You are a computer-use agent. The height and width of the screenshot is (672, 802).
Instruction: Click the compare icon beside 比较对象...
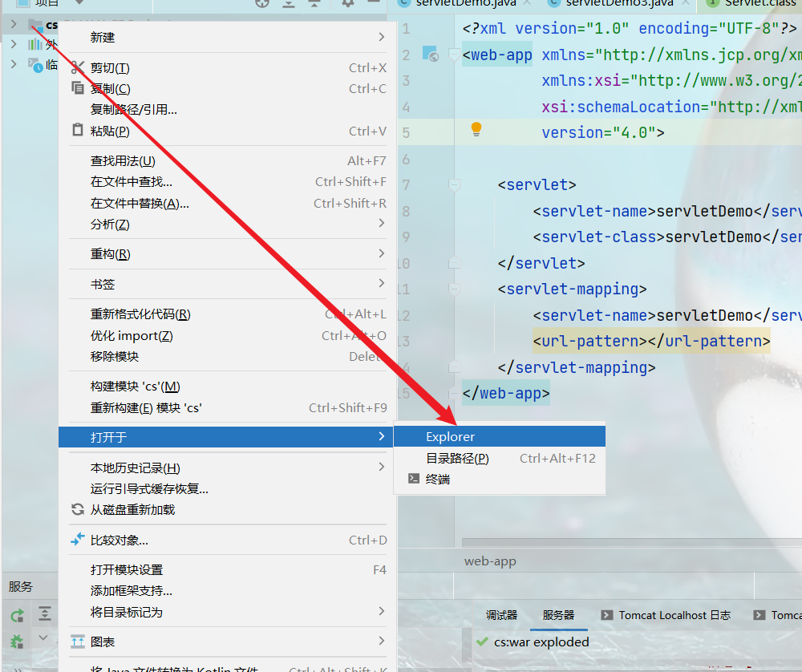point(77,539)
